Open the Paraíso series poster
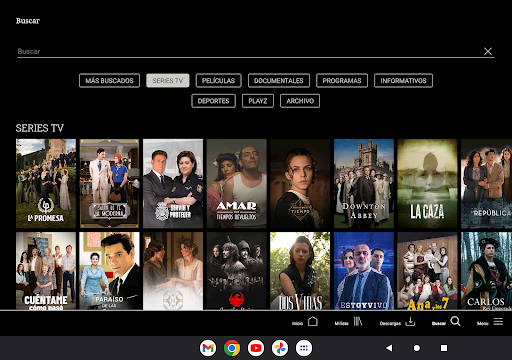The image size is (512, 360). click(109, 271)
